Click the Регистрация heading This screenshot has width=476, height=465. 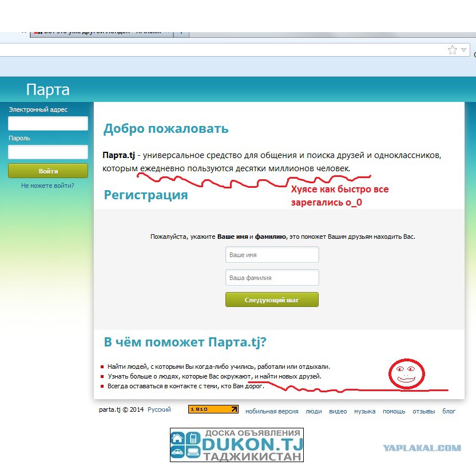[x=146, y=195]
